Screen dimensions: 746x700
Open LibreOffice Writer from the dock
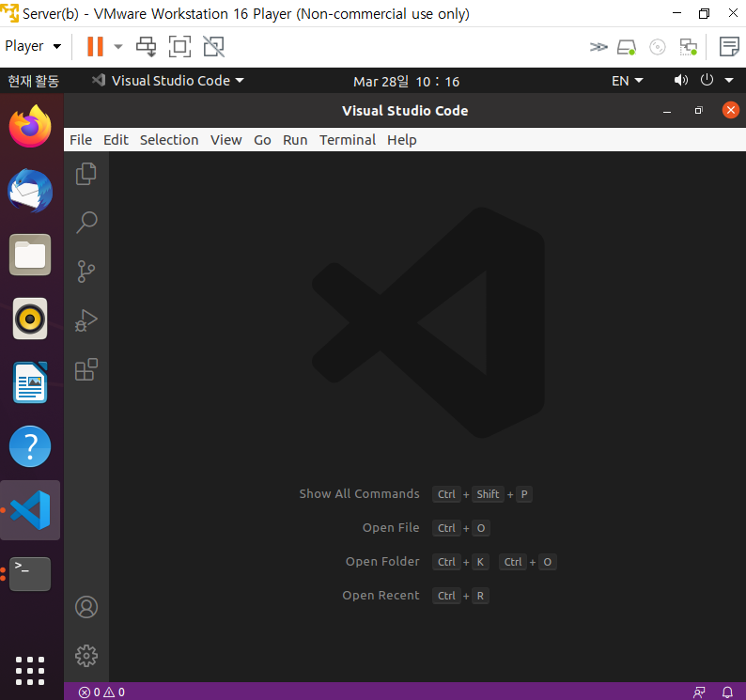coord(30,382)
